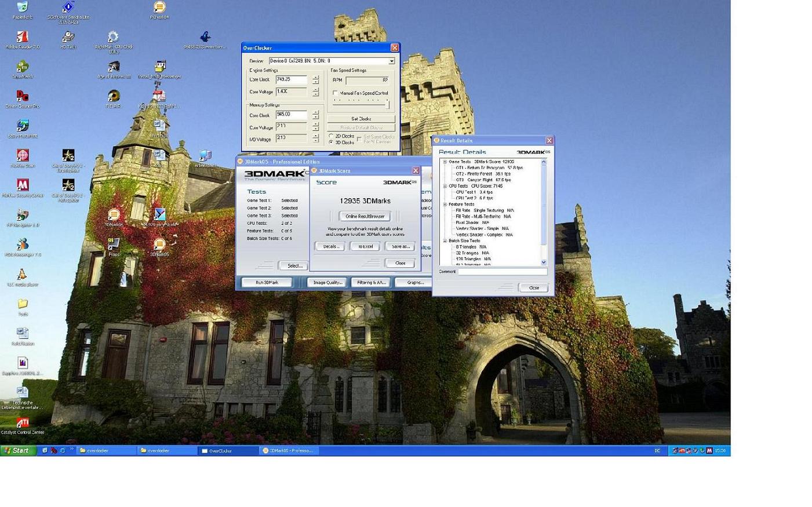812x507 pixels.
Task: Adjust I/O Voltage stepper
Action: pos(316,138)
